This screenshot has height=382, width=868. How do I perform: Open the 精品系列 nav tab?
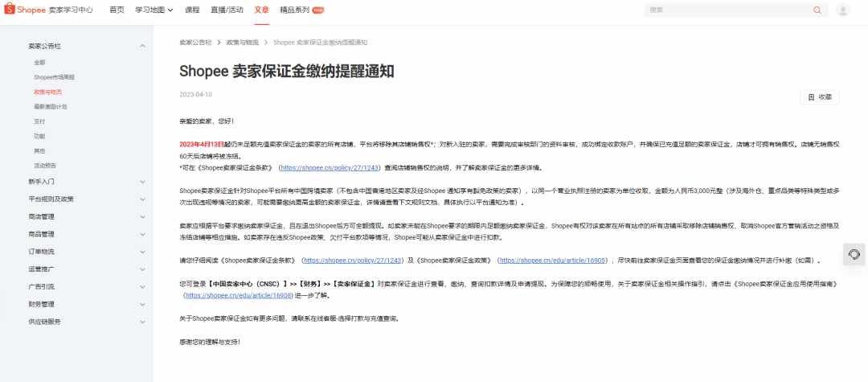pyautogui.click(x=301, y=10)
